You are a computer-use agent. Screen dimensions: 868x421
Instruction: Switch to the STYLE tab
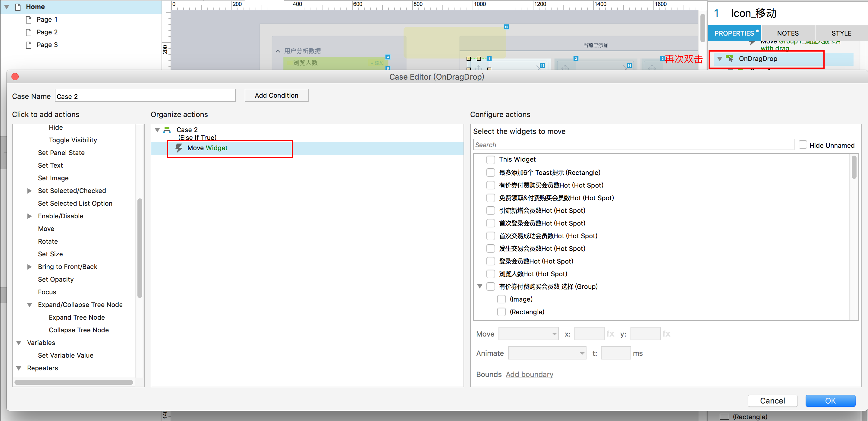click(x=841, y=33)
